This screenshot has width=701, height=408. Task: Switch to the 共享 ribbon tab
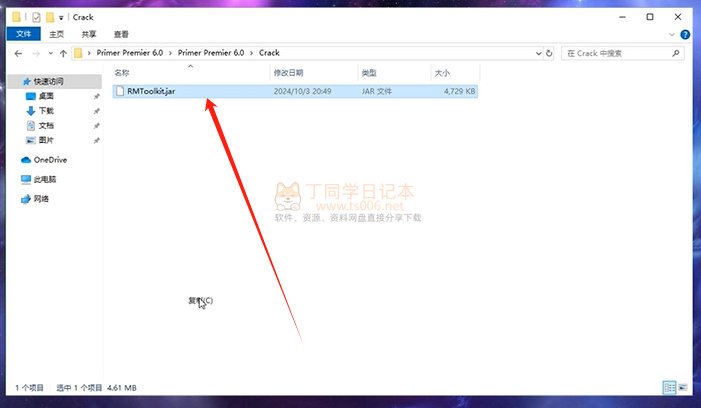point(89,34)
